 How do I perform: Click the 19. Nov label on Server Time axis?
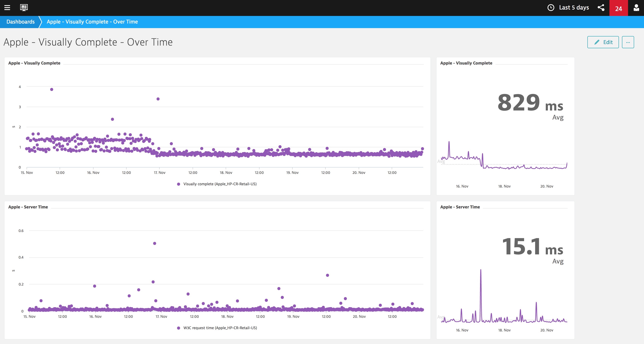coord(293,316)
